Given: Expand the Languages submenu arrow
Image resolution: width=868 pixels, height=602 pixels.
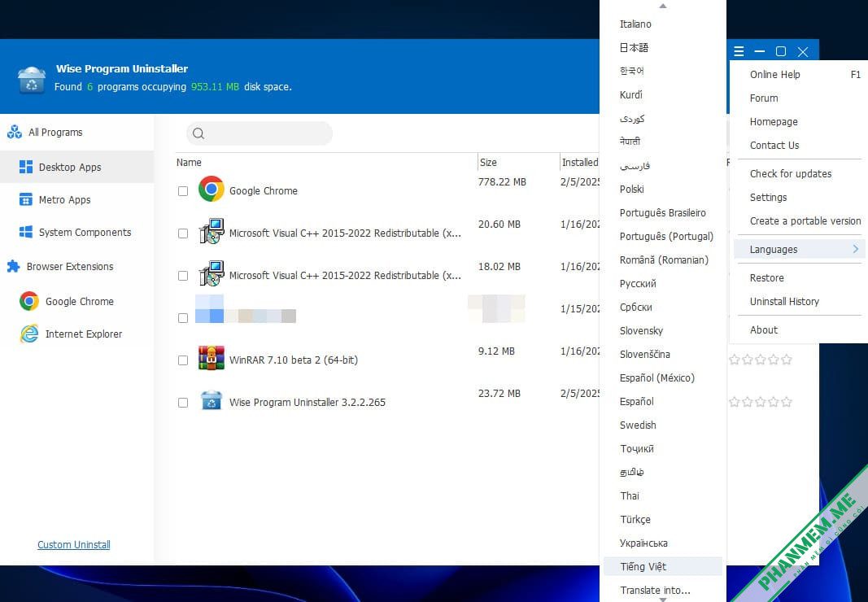Looking at the screenshot, I should pos(855,249).
